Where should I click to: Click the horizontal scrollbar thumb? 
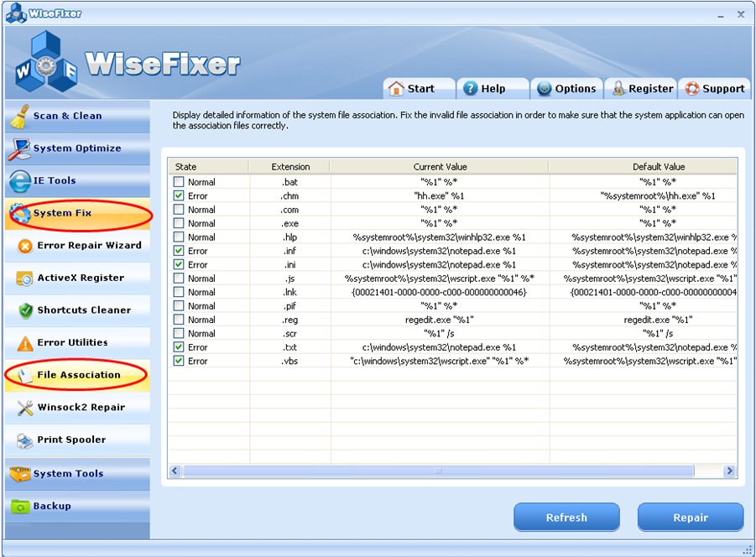[438, 471]
